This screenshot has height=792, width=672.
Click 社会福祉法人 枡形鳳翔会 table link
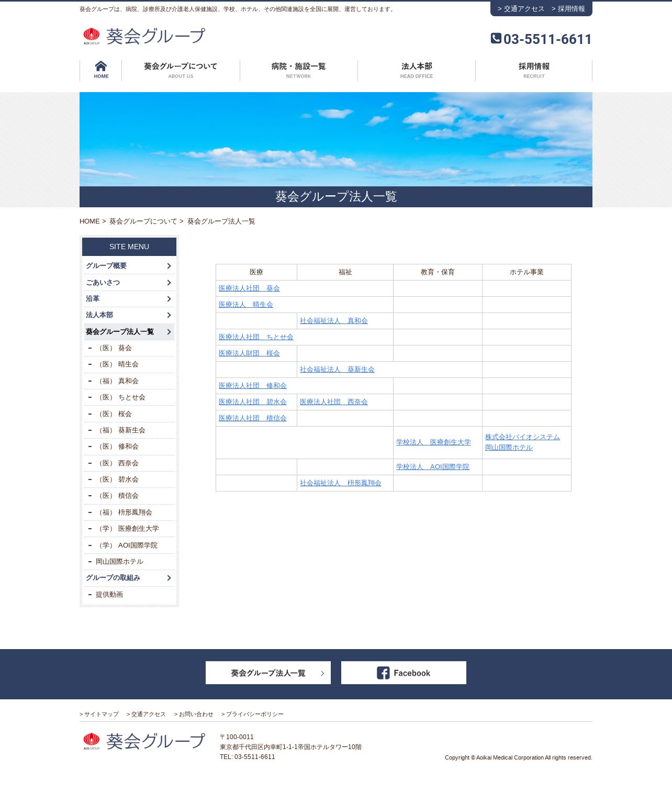(341, 483)
